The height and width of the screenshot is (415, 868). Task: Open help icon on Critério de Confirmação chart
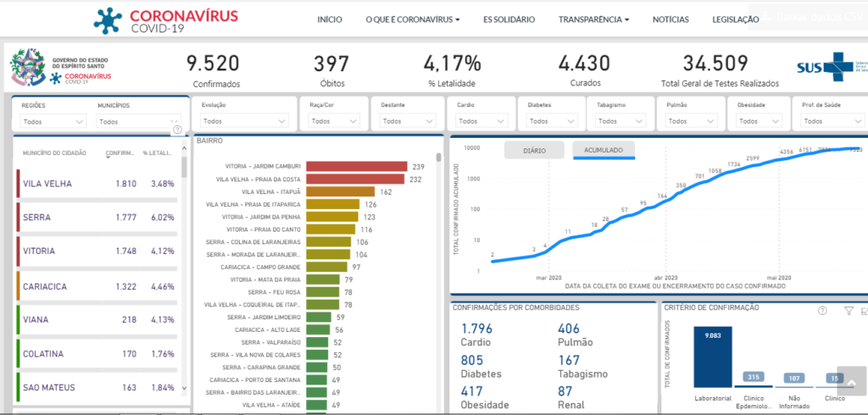[x=821, y=311]
